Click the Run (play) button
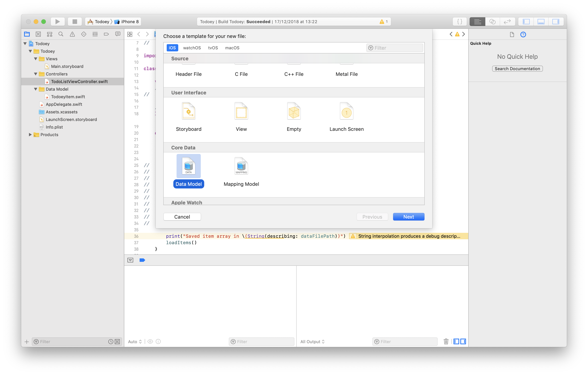Image resolution: width=588 pixels, height=375 pixels. click(57, 21)
